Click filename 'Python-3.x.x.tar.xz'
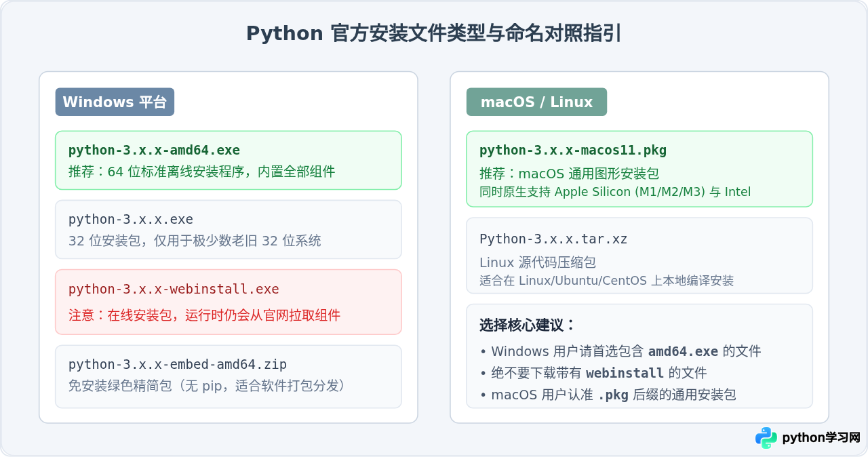Viewport: 868px width, 457px height. click(553, 239)
